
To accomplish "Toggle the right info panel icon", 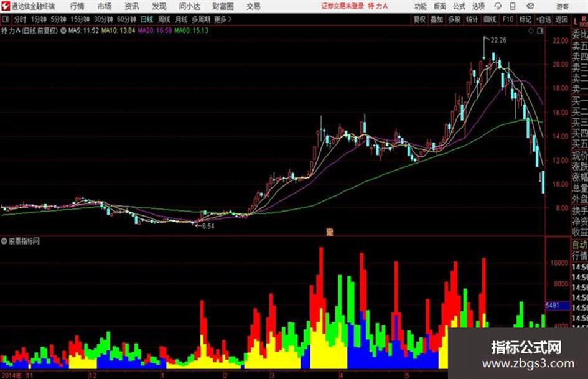I will point(540,31).
